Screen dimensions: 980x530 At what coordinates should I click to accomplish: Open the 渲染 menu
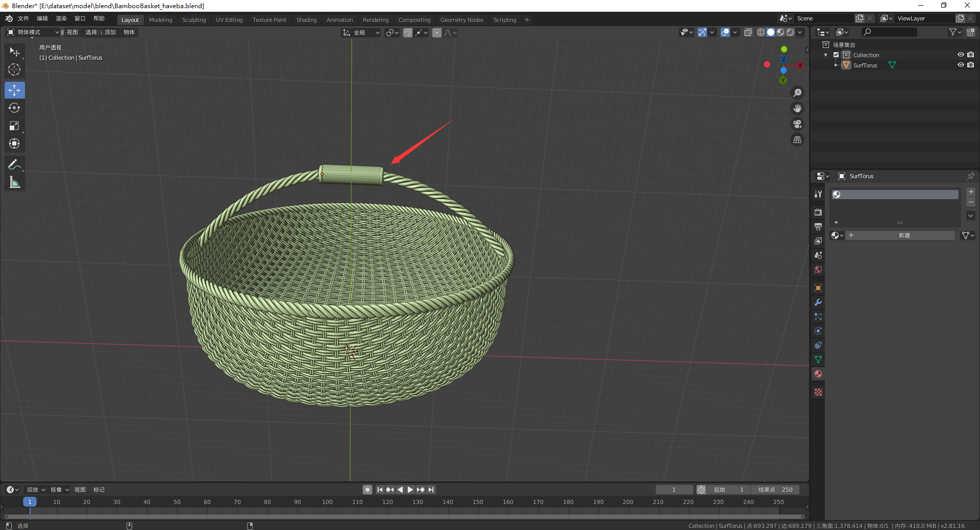[x=61, y=18]
